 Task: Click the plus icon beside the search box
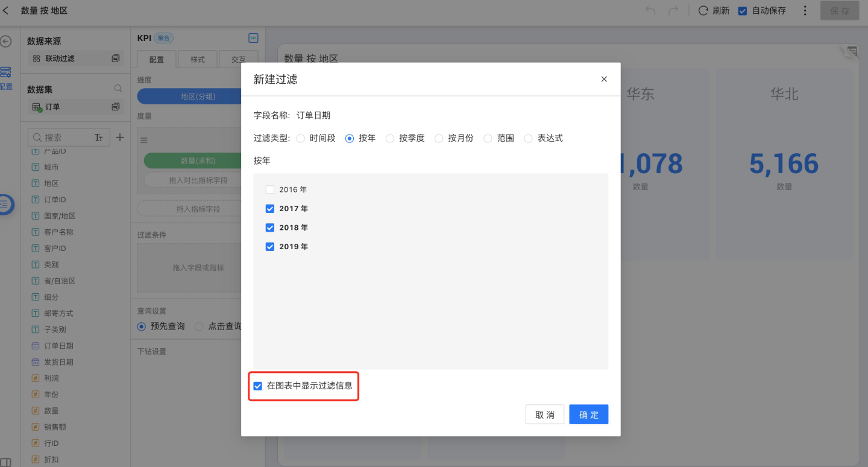click(119, 138)
